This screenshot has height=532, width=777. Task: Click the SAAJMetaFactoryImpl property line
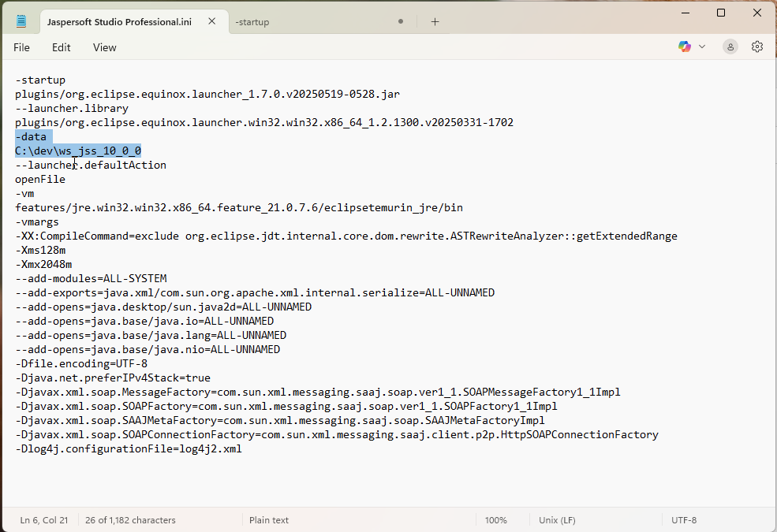[x=280, y=421]
